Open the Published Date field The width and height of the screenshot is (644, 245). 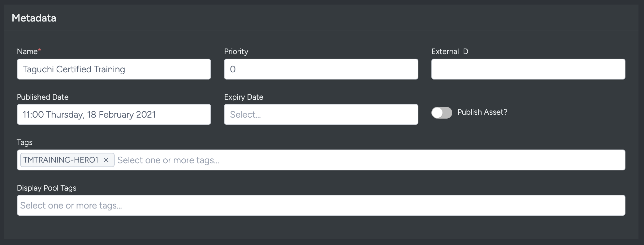coord(114,114)
